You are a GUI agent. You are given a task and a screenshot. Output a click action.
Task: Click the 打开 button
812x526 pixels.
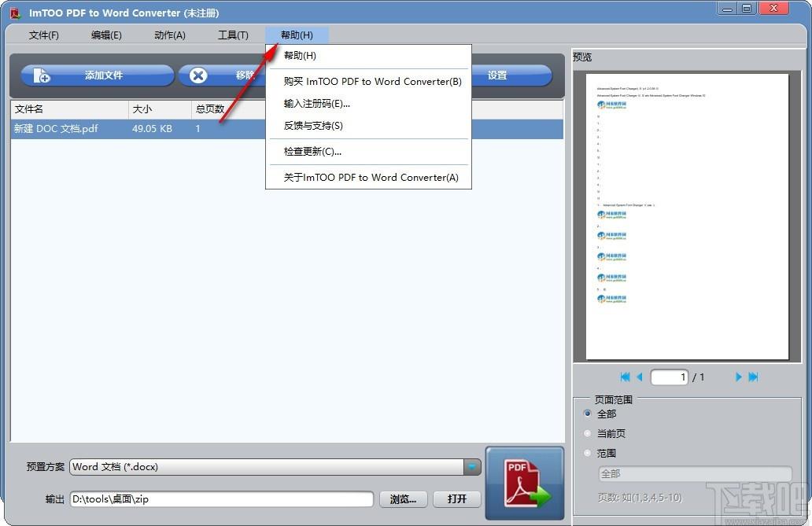coord(457,499)
